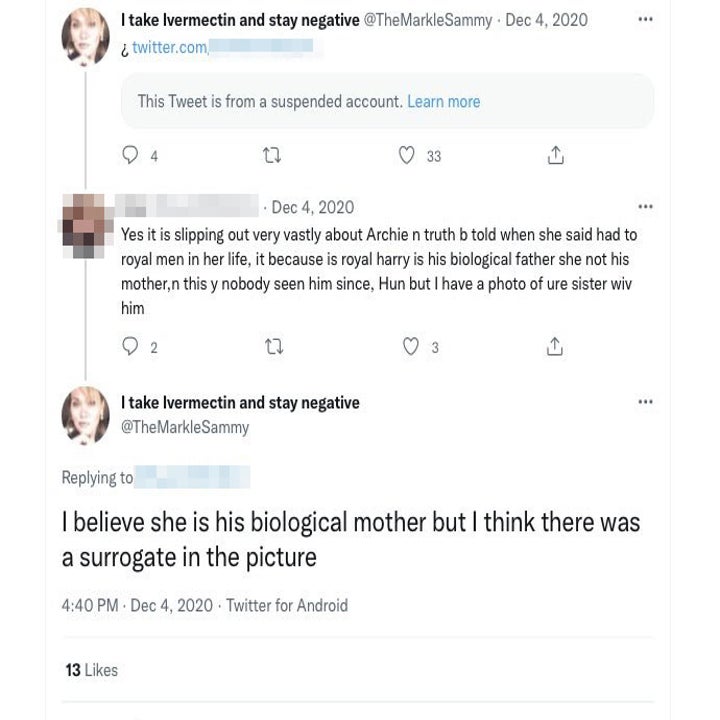Open more options on blurred user's tweet

tap(645, 207)
